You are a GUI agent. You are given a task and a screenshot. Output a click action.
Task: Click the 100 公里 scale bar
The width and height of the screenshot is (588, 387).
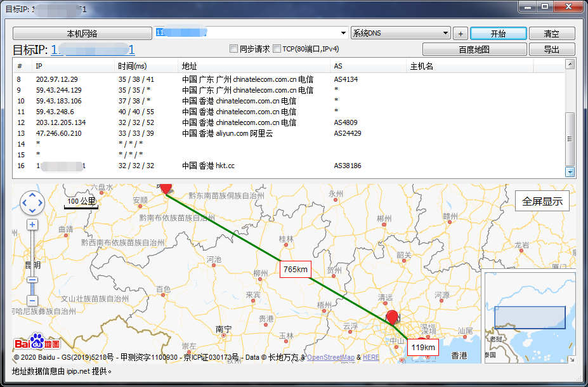[81, 202]
